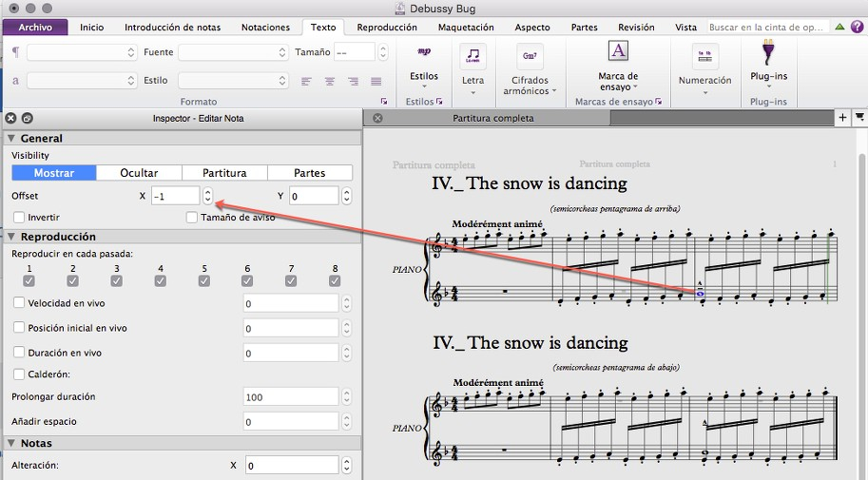The height and width of the screenshot is (480, 868).
Task: Collapse the Reproducción section
Action: point(11,237)
